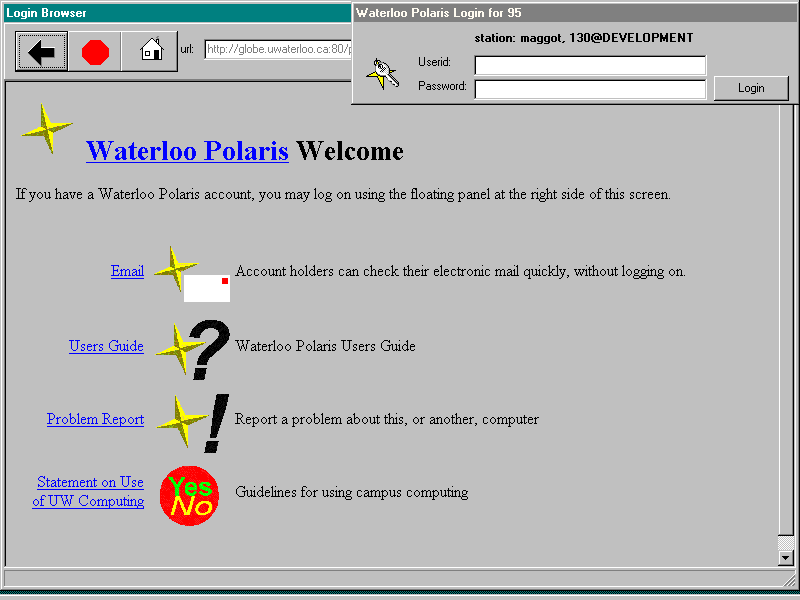The width and height of the screenshot is (800, 600).
Task: Click the question mark Users Guide icon
Action: click(x=209, y=349)
